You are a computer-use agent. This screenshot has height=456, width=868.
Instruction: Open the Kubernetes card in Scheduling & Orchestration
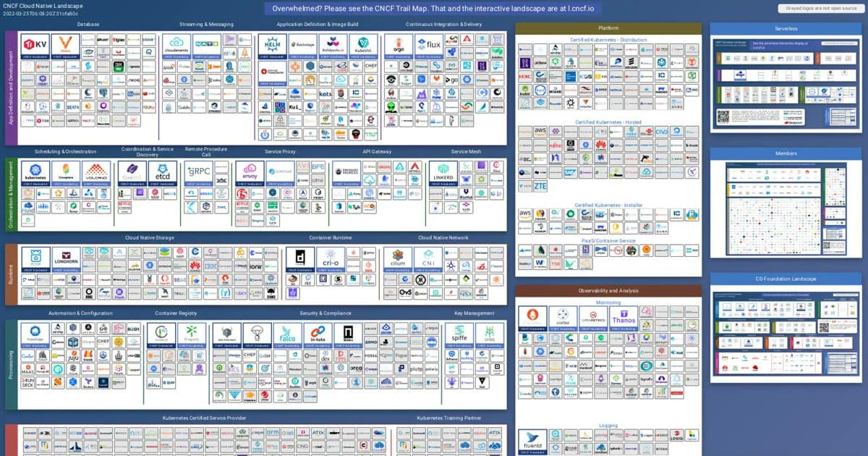click(x=35, y=173)
